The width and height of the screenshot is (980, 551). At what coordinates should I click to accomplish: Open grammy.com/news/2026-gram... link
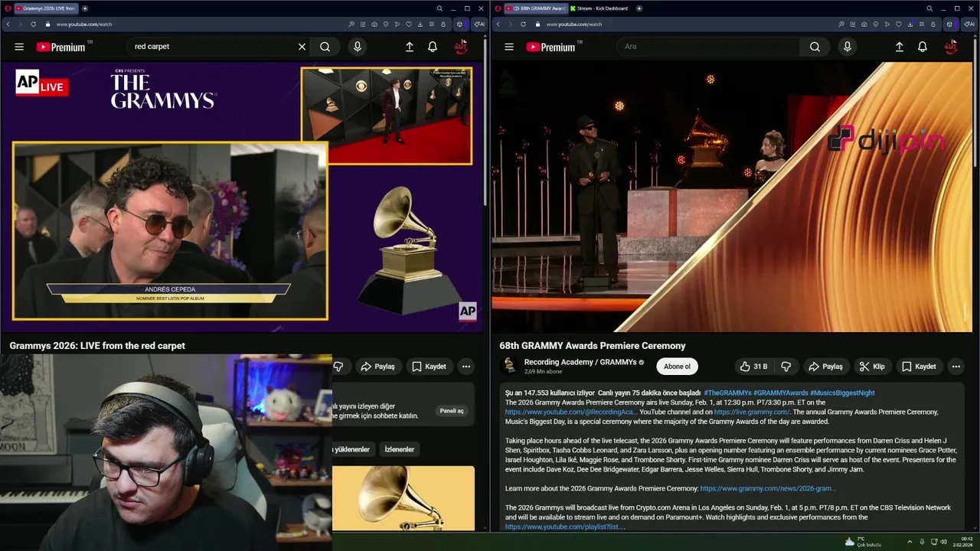pos(768,488)
